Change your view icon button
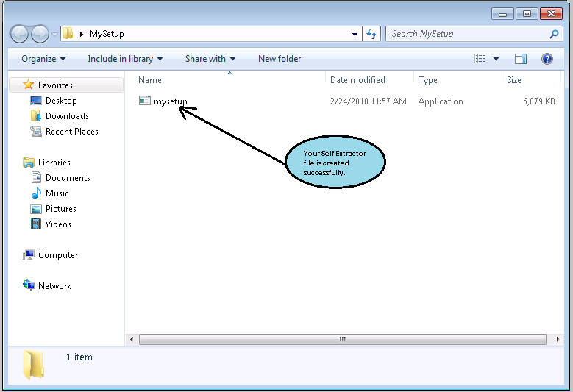This screenshot has height=392, width=573. 480,58
